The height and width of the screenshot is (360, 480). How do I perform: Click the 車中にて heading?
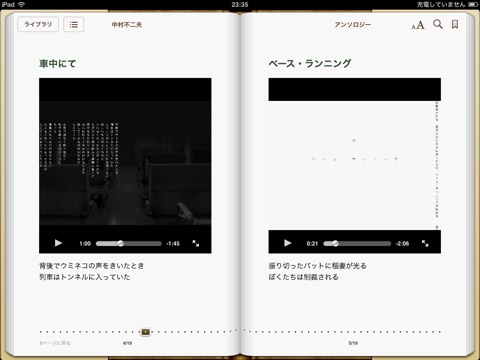point(58,63)
